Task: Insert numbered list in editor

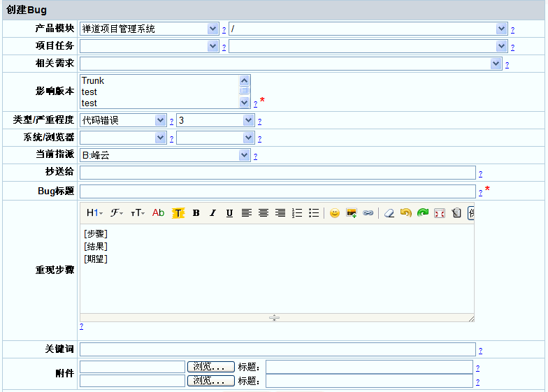Action: (x=297, y=212)
